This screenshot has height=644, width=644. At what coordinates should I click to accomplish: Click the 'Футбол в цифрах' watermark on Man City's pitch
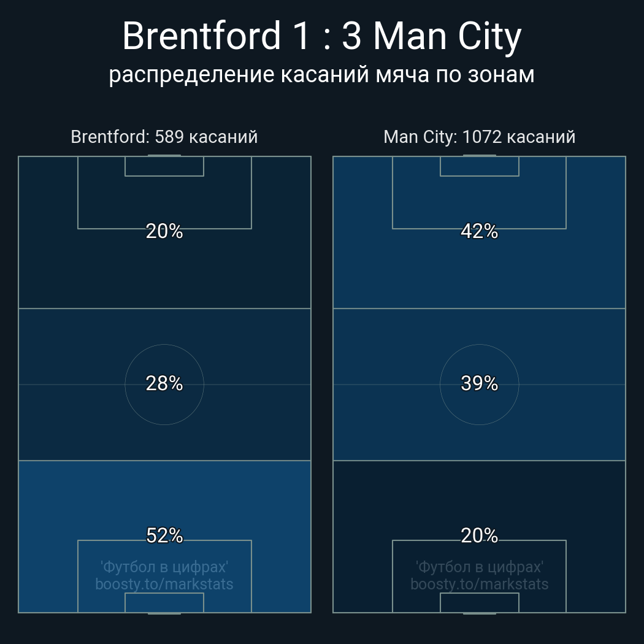click(480, 567)
